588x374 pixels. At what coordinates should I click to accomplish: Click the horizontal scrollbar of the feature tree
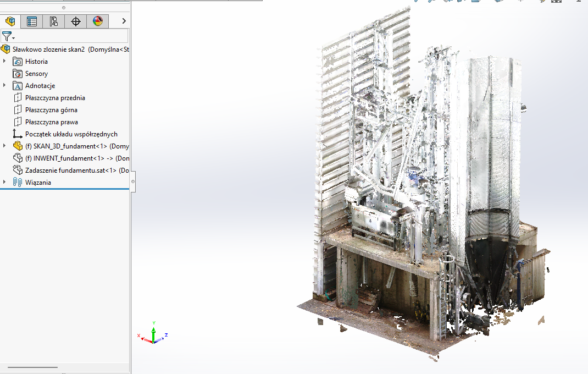32,367
